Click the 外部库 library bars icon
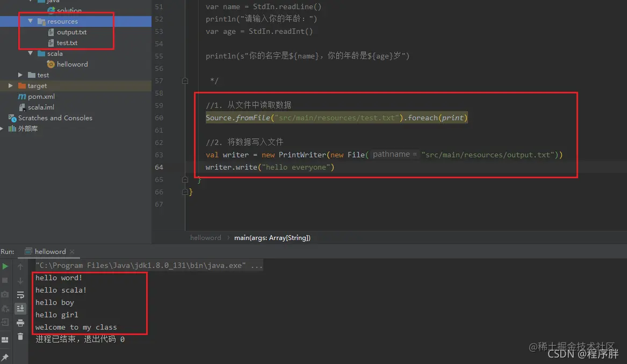 coord(12,129)
